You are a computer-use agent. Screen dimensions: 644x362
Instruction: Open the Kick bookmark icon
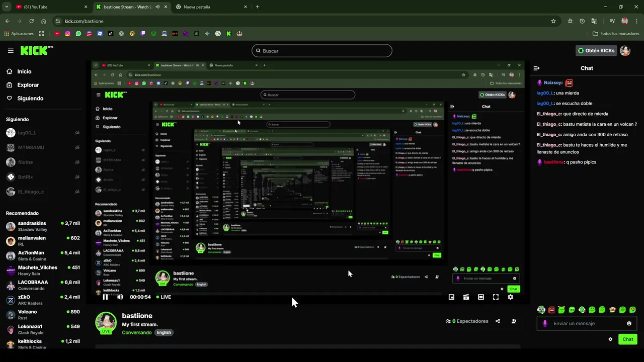point(228,34)
